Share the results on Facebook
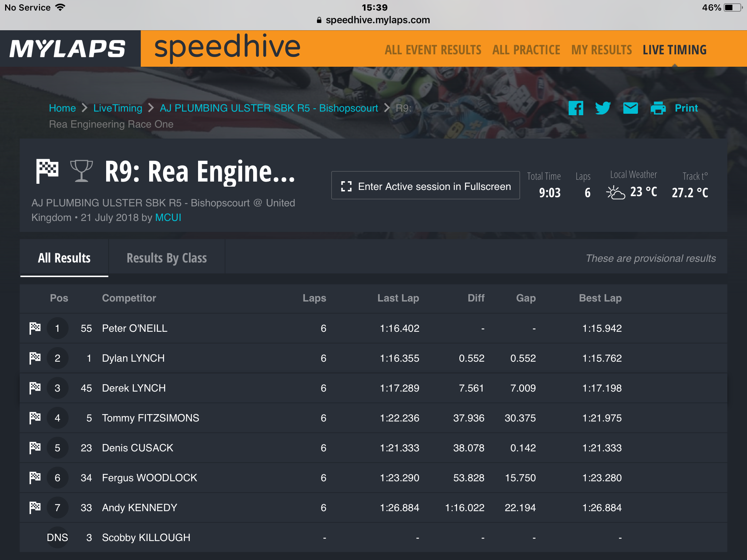The image size is (747, 560). pyautogui.click(x=576, y=108)
